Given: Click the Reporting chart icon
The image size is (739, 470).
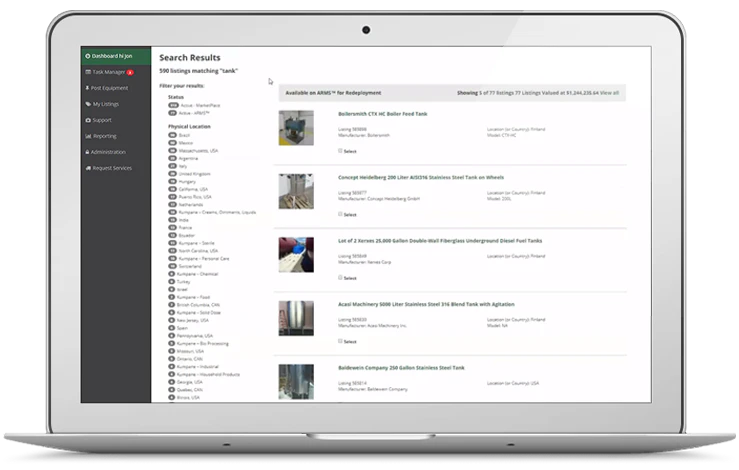Looking at the screenshot, I should (x=88, y=136).
